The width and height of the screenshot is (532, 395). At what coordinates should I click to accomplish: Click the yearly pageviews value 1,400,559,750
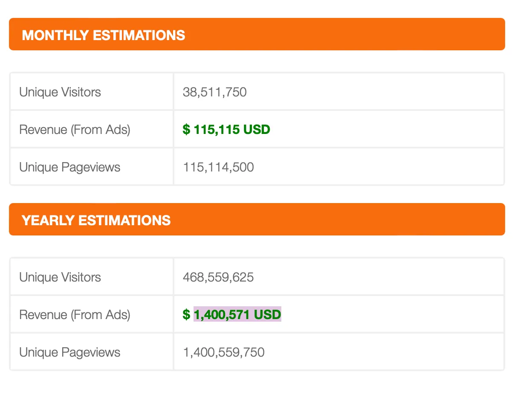224,352
